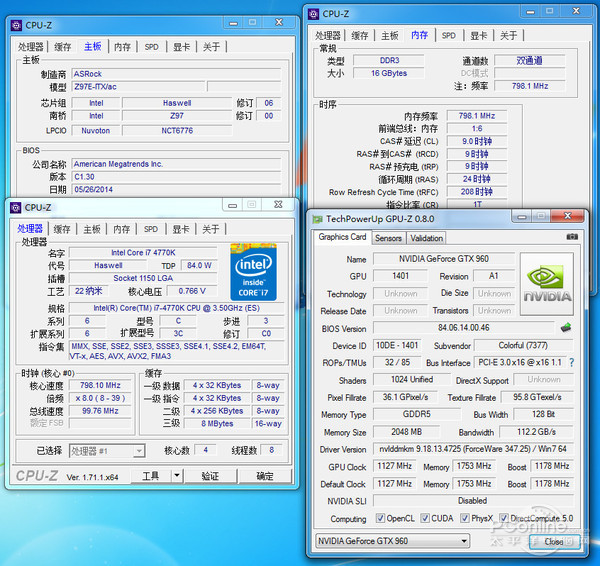Switch to the Sensors tab in GPU-Z
This screenshot has width=600, height=566.
[388, 238]
